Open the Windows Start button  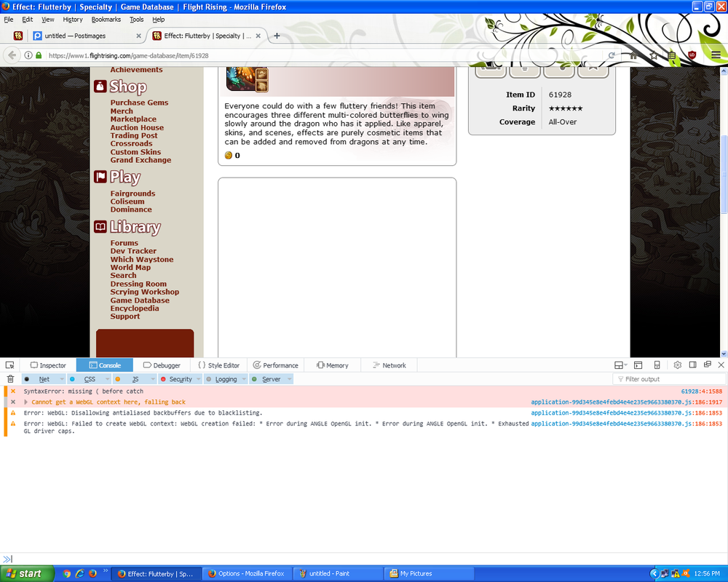(x=27, y=574)
